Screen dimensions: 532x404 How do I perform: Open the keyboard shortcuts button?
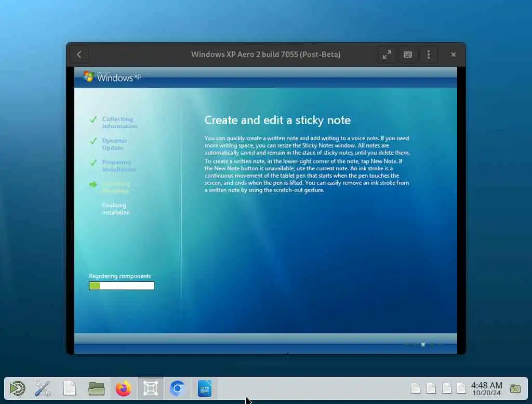pyautogui.click(x=408, y=55)
